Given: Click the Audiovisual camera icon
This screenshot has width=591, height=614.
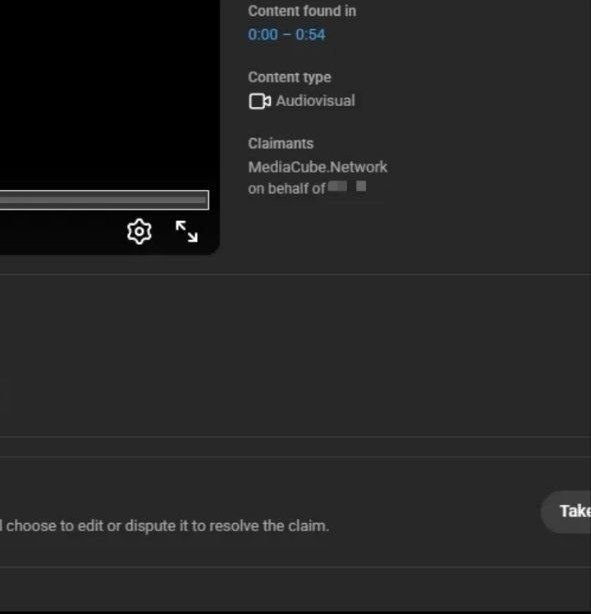Looking at the screenshot, I should [x=260, y=101].
